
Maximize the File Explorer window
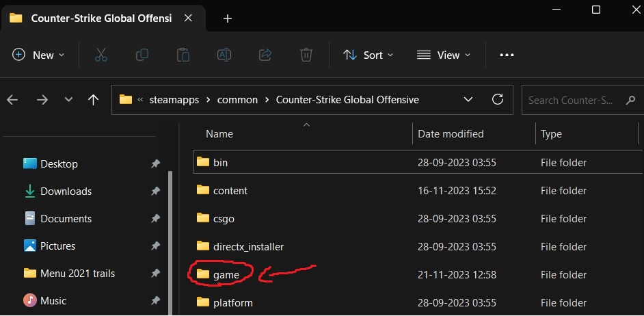[x=596, y=10]
